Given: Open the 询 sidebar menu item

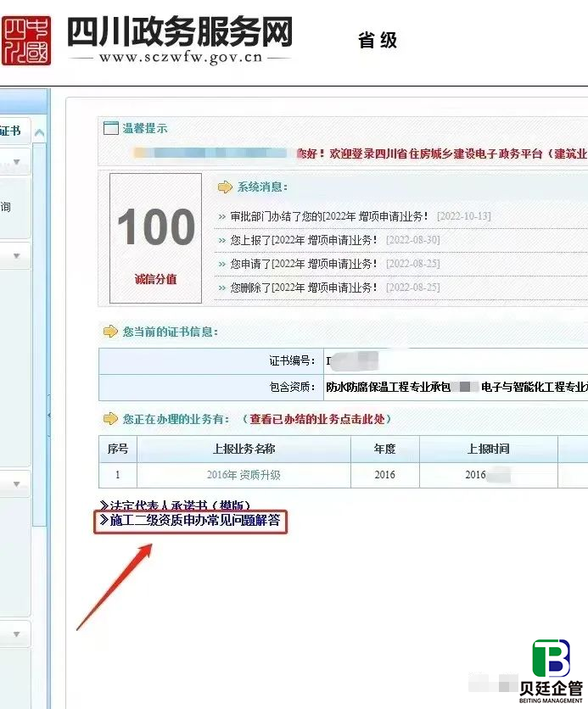Looking at the screenshot, I should coord(5,207).
